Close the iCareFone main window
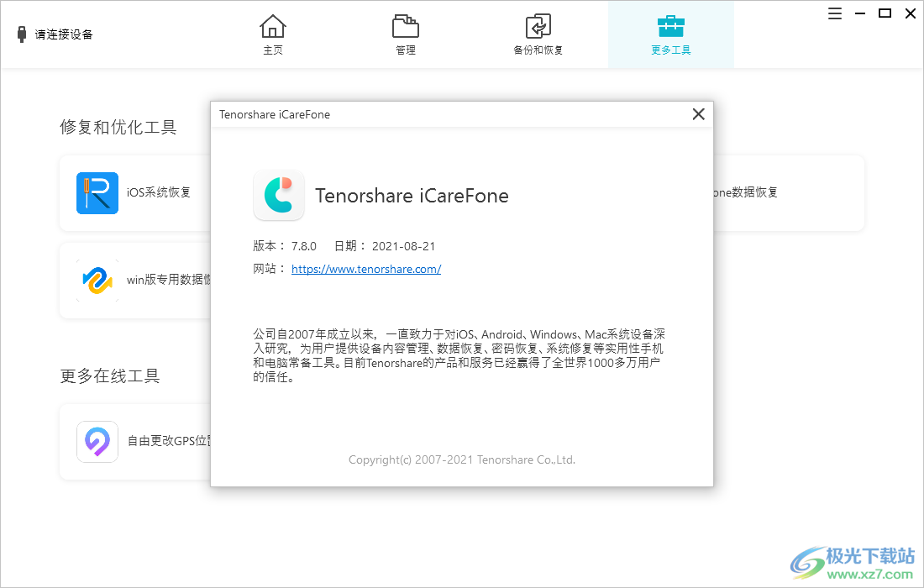This screenshot has height=588, width=924. pyautogui.click(x=910, y=13)
